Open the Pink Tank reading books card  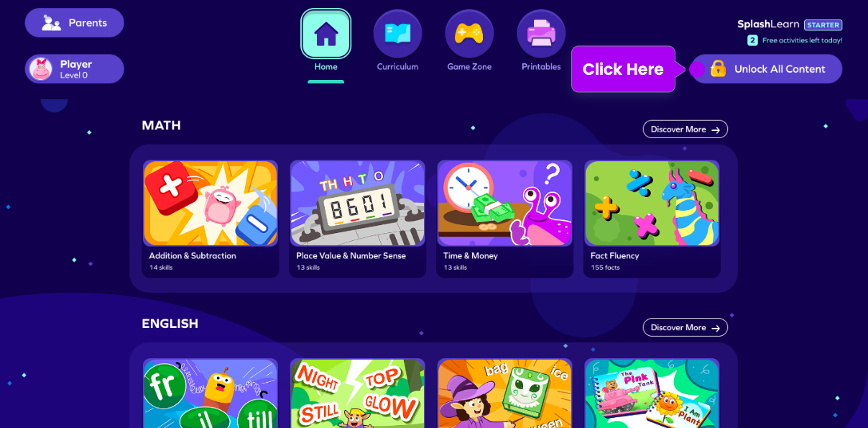coord(652,393)
